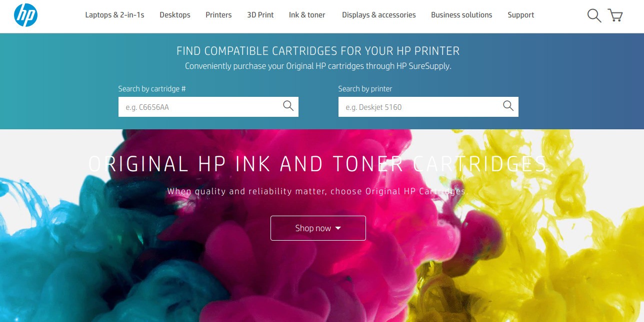Expand the Shop now dropdown arrow
Image resolution: width=644 pixels, height=322 pixels.
coord(338,228)
